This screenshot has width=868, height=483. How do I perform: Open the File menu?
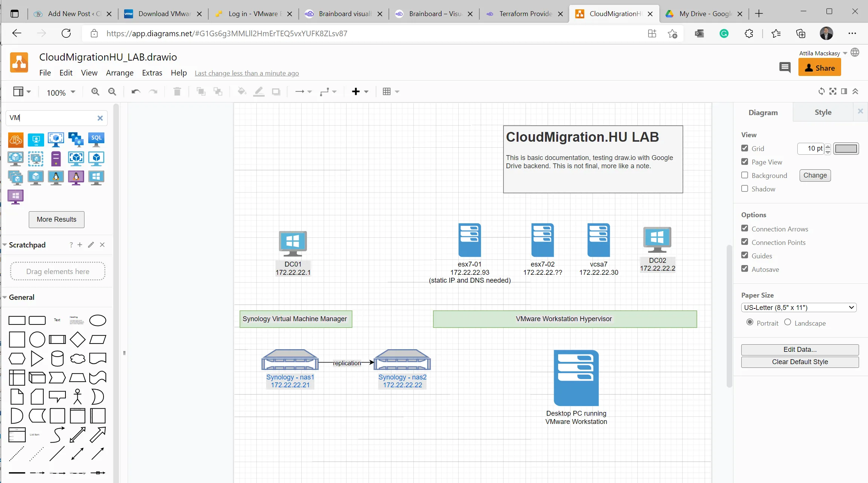(x=45, y=73)
